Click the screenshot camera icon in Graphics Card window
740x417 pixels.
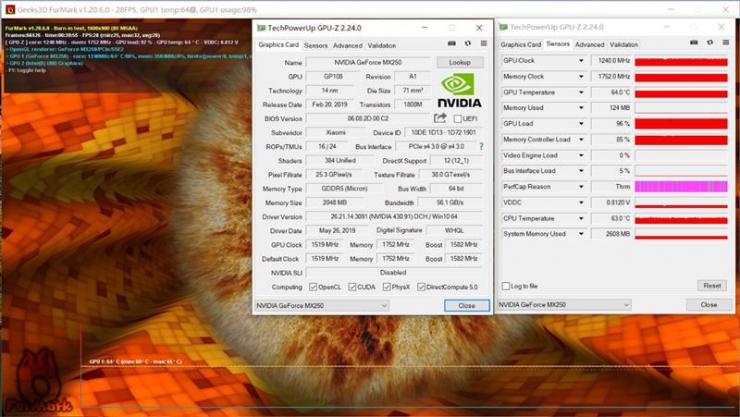point(452,43)
